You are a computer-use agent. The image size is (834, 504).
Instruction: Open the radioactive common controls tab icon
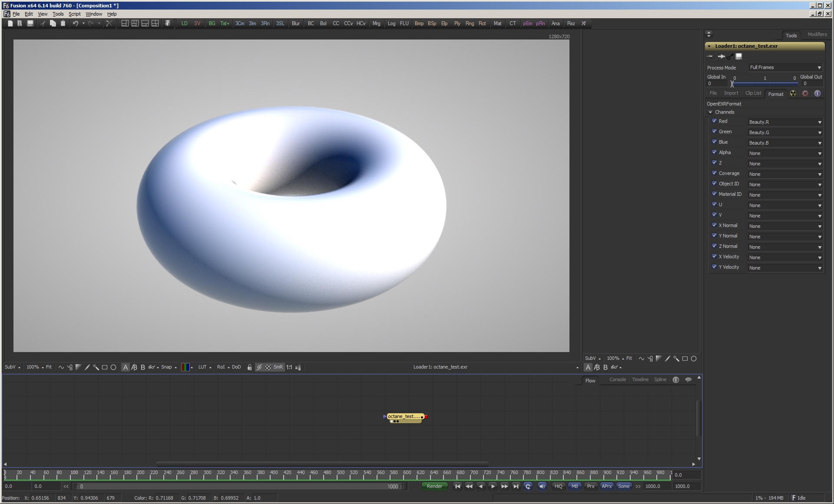[793, 94]
